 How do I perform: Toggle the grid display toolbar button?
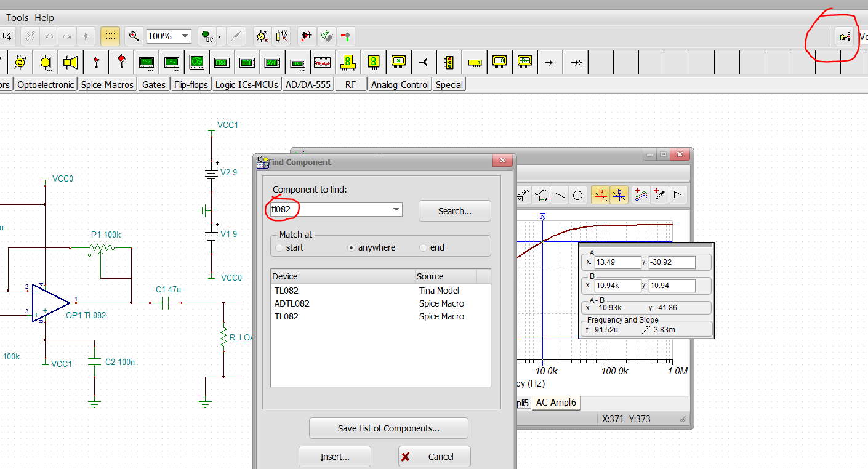tap(110, 36)
